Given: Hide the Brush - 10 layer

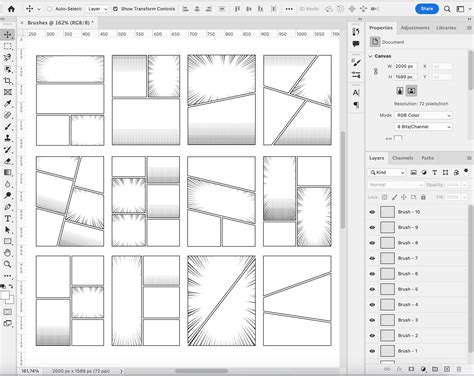Looking at the screenshot, I should pos(372,212).
